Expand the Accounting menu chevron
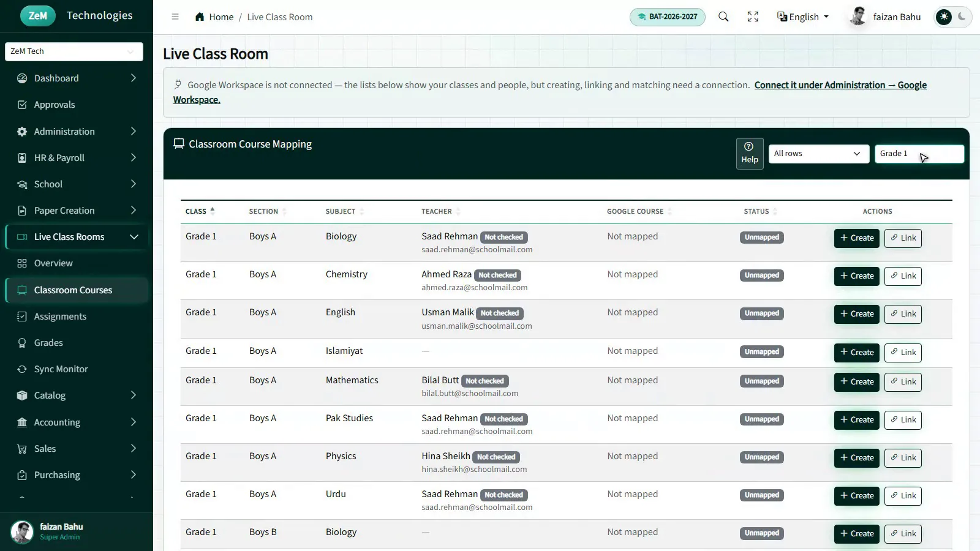Image resolution: width=980 pixels, height=551 pixels. [x=134, y=422]
